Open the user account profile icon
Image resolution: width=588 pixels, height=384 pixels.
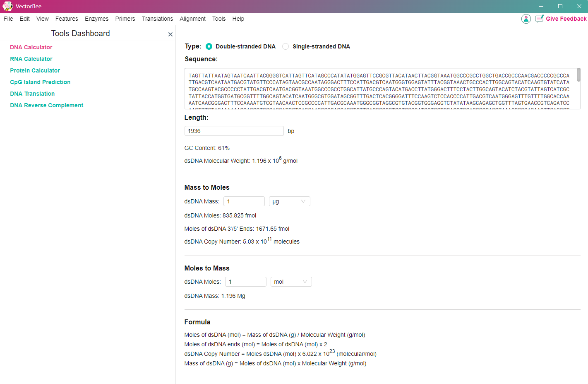526,19
